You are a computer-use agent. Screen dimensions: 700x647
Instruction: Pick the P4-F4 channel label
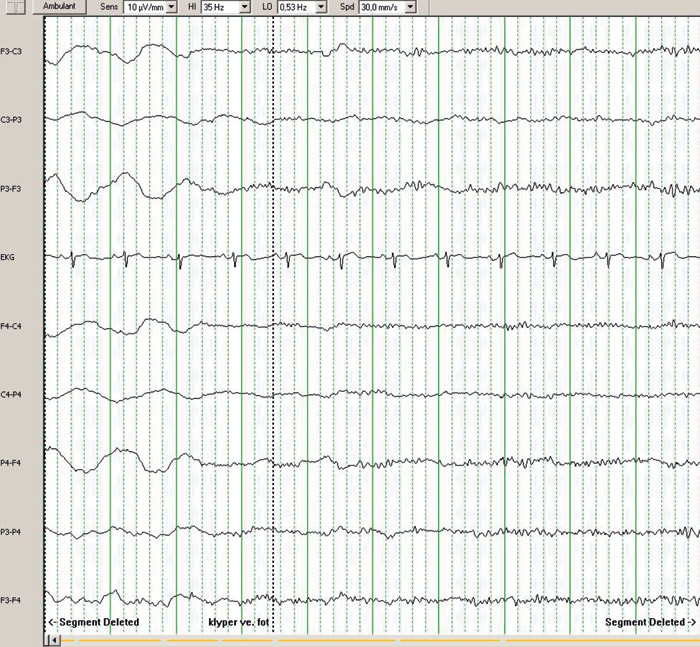point(13,463)
